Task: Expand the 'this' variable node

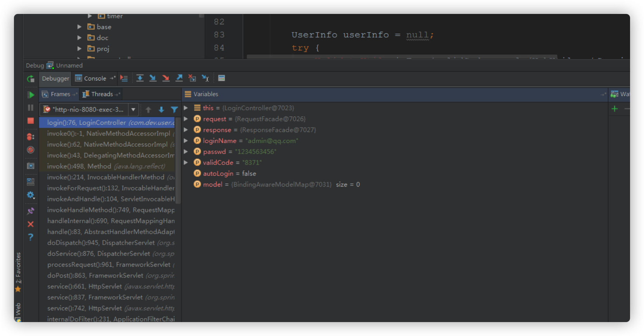Action: tap(186, 108)
